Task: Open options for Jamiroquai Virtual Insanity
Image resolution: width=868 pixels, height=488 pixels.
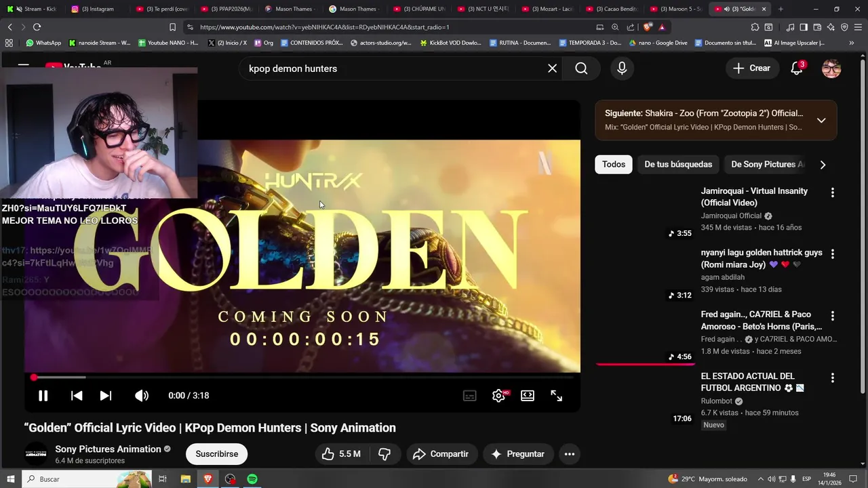Action: tap(832, 192)
